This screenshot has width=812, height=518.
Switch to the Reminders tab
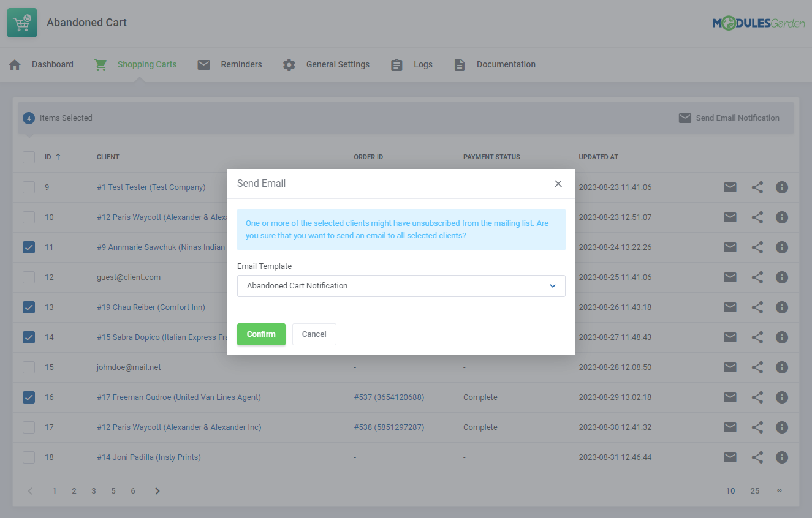(x=241, y=64)
